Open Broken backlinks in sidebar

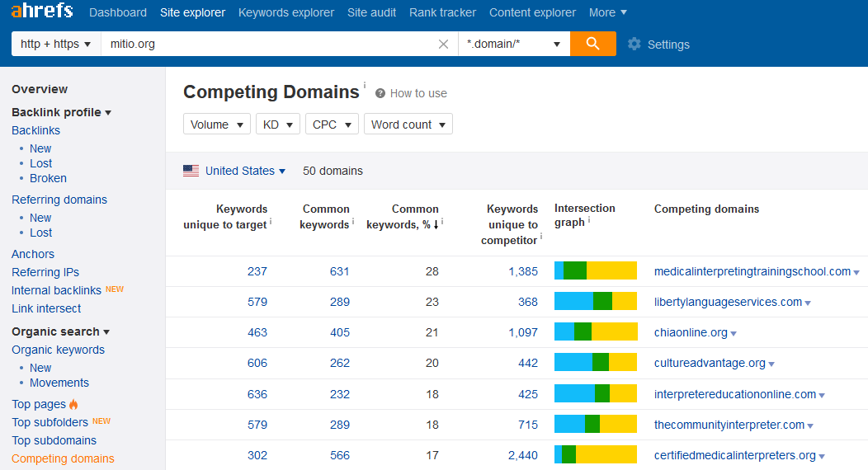click(48, 178)
